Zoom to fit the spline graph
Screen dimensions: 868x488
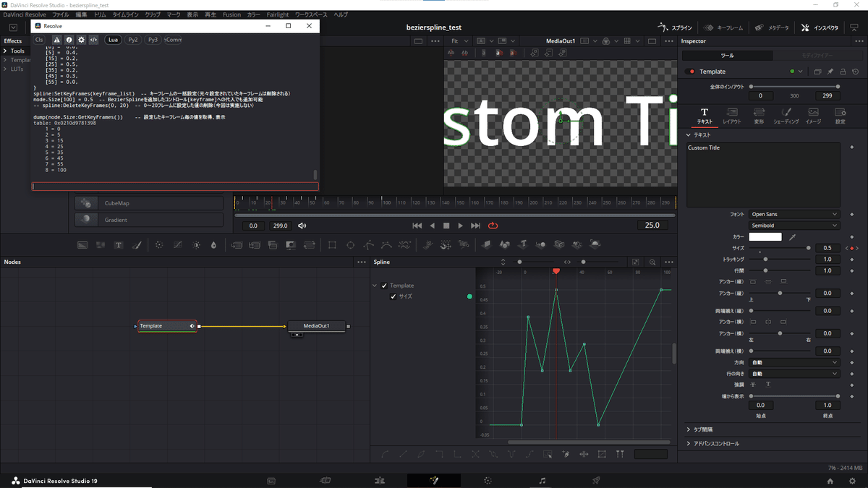(x=636, y=262)
